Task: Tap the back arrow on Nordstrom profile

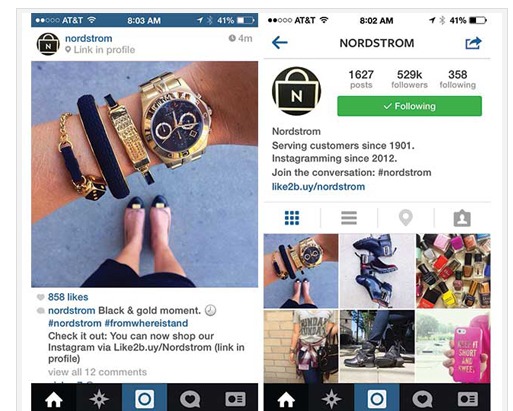Action: (x=280, y=43)
